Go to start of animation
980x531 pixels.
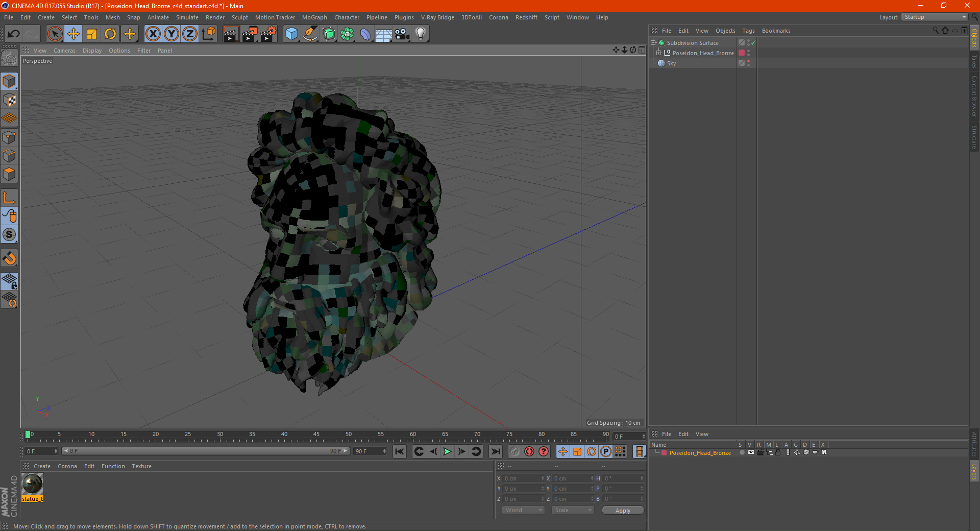click(x=400, y=451)
